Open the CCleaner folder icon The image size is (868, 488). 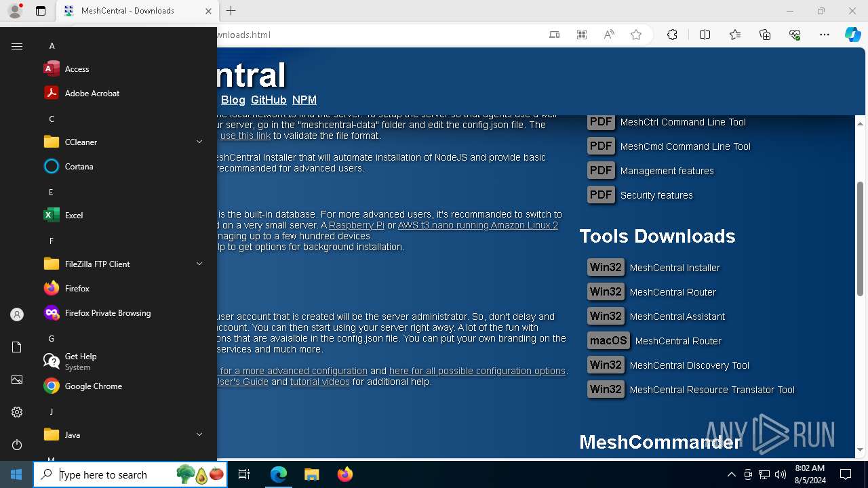[x=52, y=142]
